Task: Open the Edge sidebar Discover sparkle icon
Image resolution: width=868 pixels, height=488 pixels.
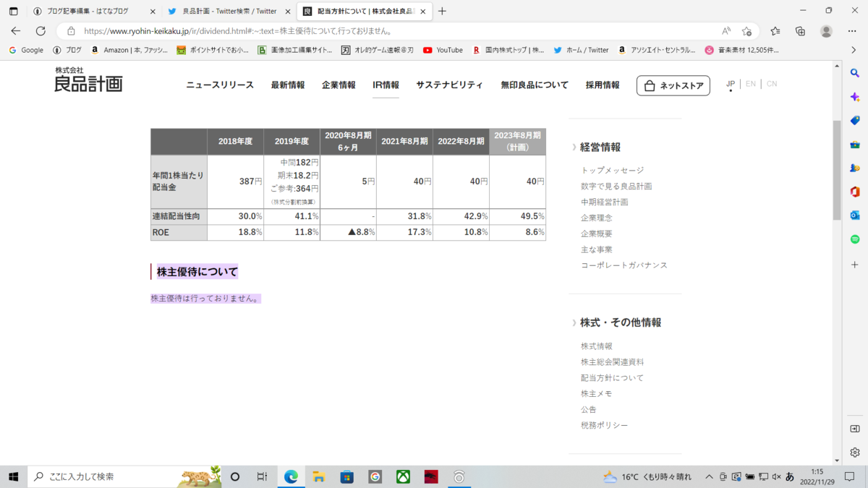Action: (855, 97)
